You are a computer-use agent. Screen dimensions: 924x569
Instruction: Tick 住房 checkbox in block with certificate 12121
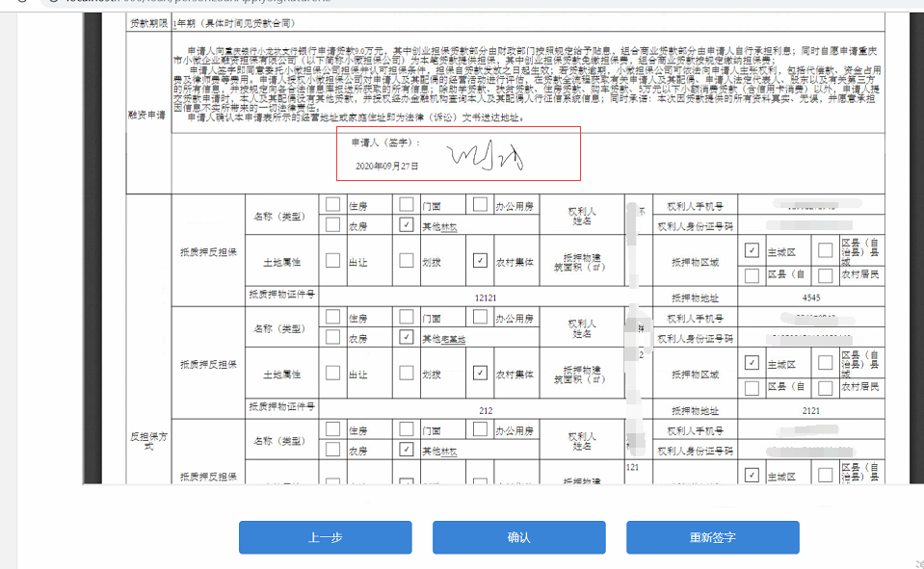coord(333,204)
